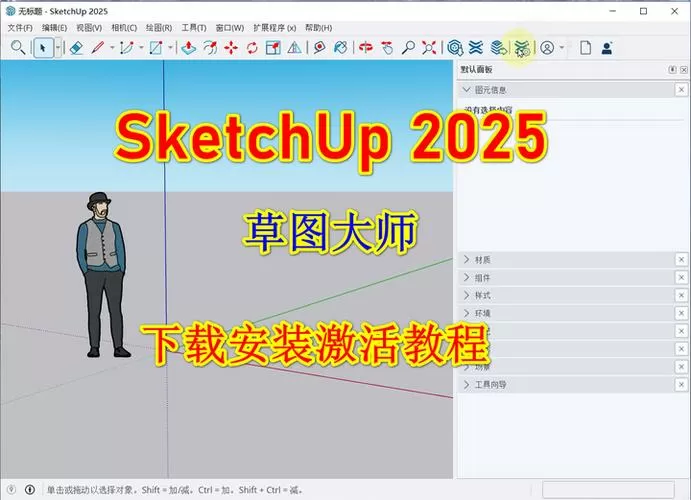Open the 帮助(H) menu

[x=318, y=28]
